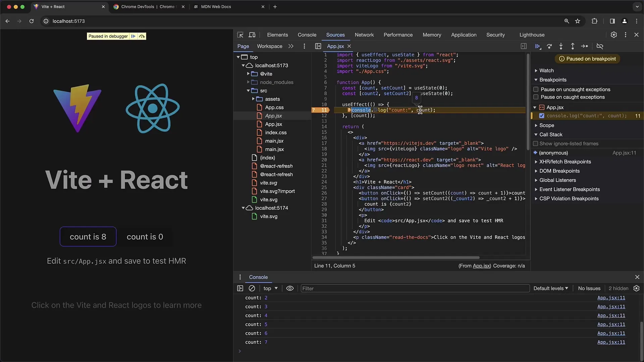
Task: Click the Preserve log toggle icon
Action: (290, 288)
